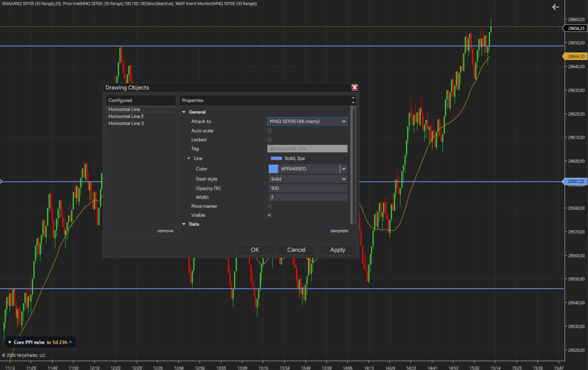Screen dimensions: 588x370
Task: Click the Cancel button
Action: pos(296,249)
